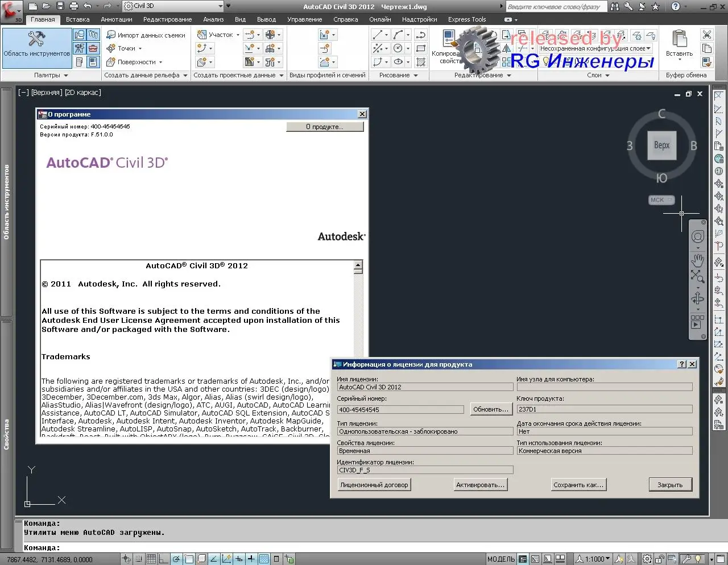Select the Circle drawing tool
Image resolution: width=728 pixels, height=565 pixels.
click(399, 48)
